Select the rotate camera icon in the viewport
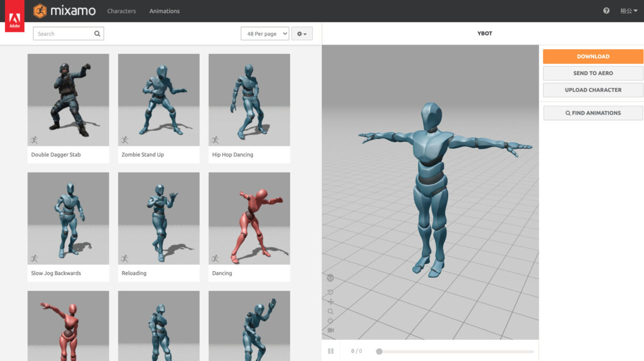Viewport: 644px width, 361px height. 331,292
